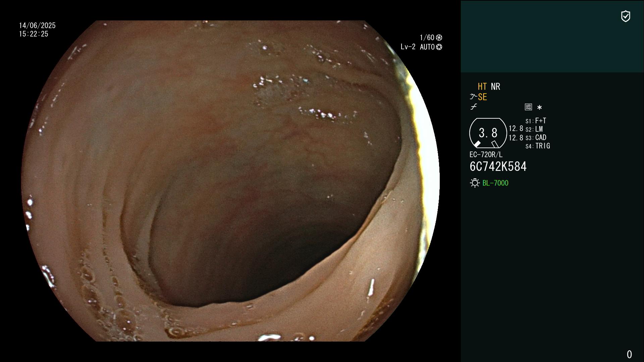Click the asterisk indicator
This screenshot has width=644, height=362.
click(539, 107)
